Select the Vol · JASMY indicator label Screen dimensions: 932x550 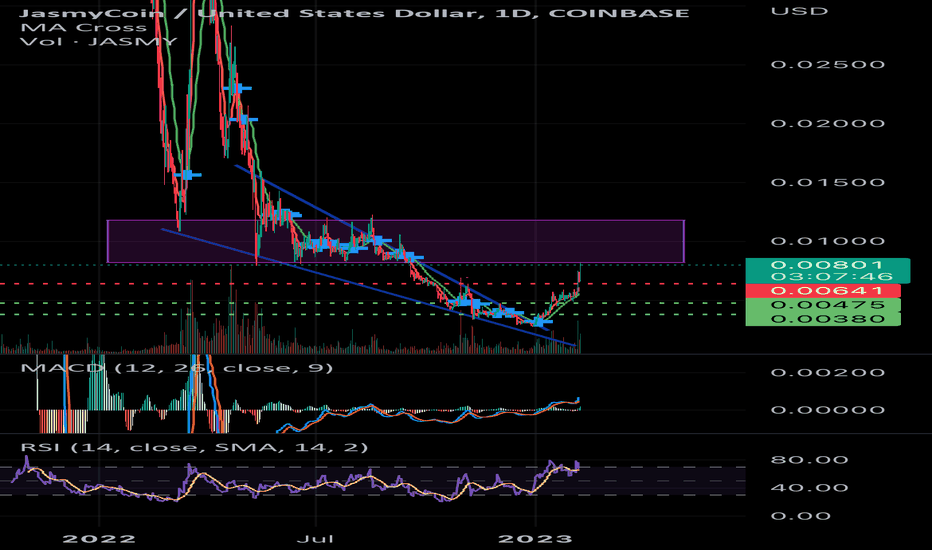tap(99, 42)
